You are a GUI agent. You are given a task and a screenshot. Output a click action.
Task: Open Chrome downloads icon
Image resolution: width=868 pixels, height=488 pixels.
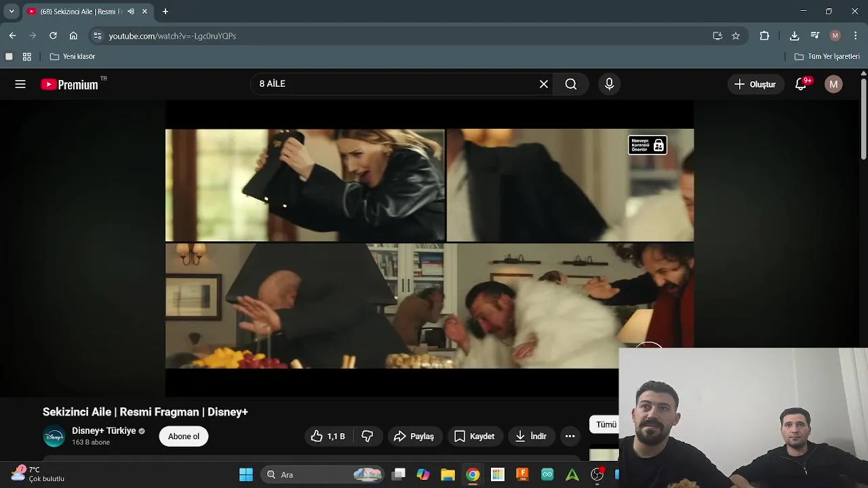794,36
